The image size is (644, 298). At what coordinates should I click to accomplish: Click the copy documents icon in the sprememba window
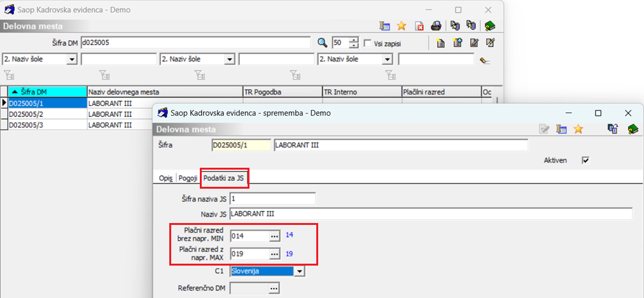tap(613, 129)
